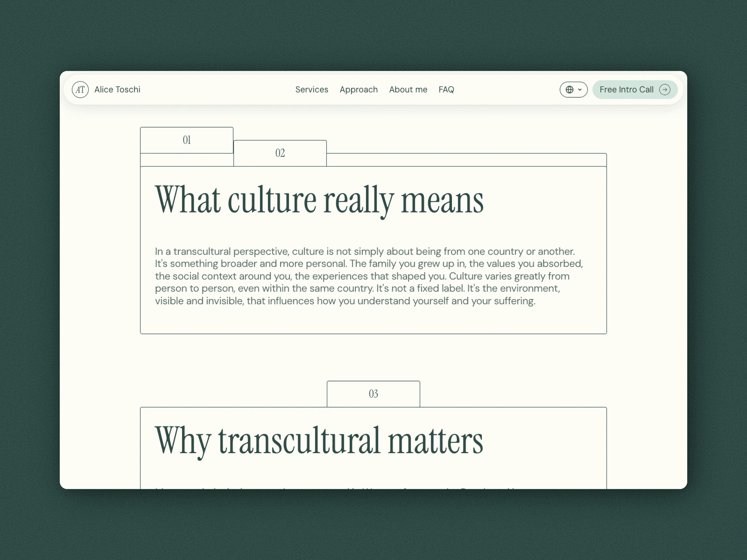Click the empty strip beneath the 01 tab

point(187,160)
